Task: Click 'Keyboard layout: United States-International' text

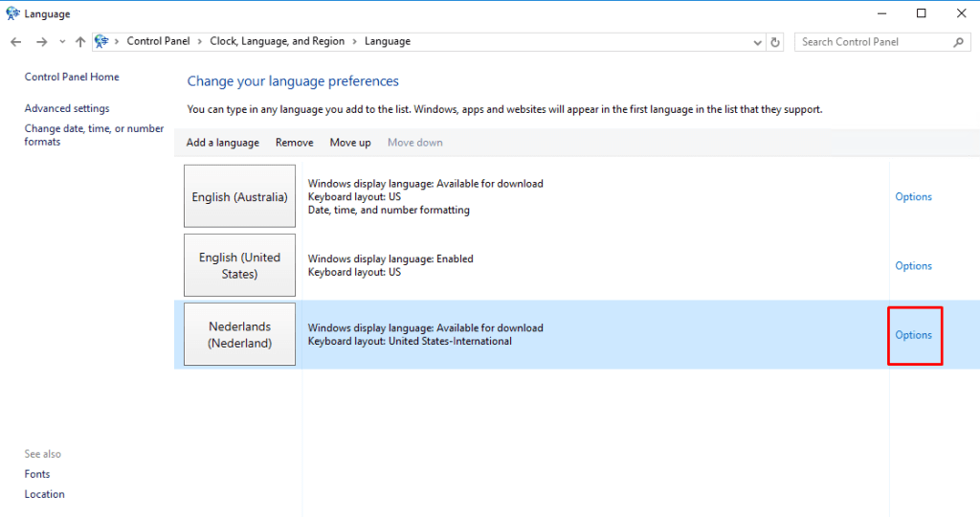Action: tap(410, 342)
